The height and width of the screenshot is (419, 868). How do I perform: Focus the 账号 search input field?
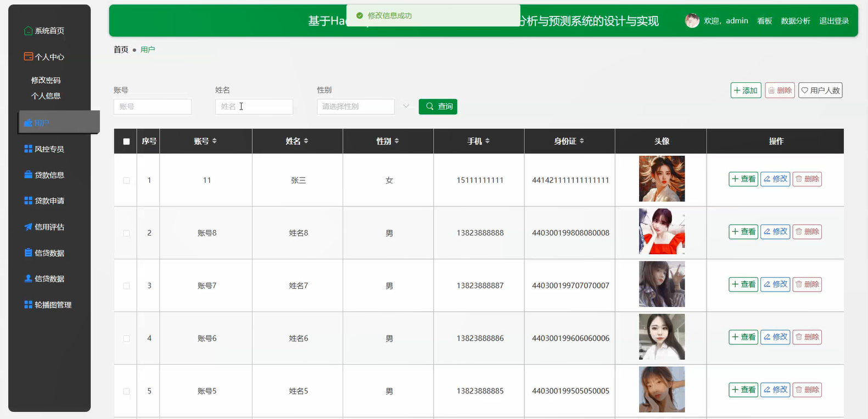153,107
